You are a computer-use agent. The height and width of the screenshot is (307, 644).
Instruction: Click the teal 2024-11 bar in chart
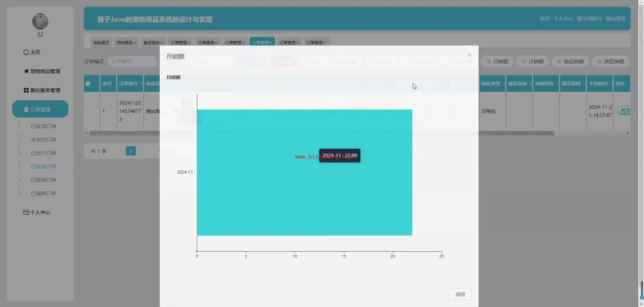point(305,172)
